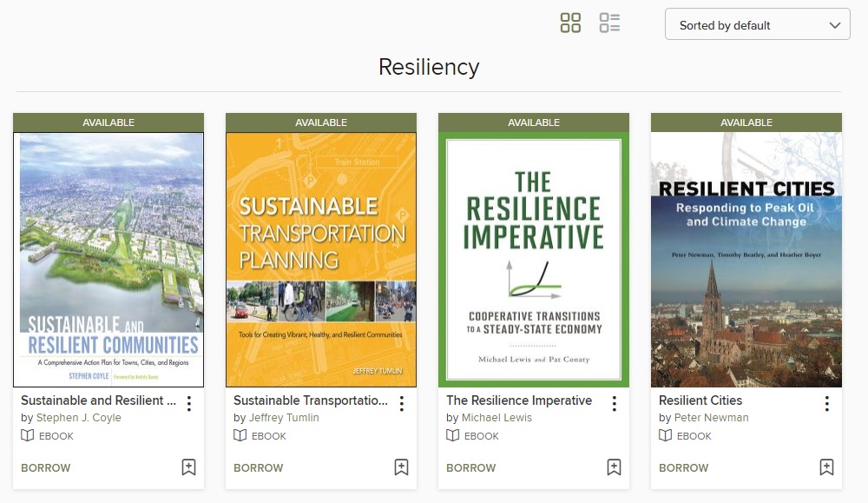Borrow the Resilient Cities ebook
This screenshot has width=868, height=503.
click(684, 468)
